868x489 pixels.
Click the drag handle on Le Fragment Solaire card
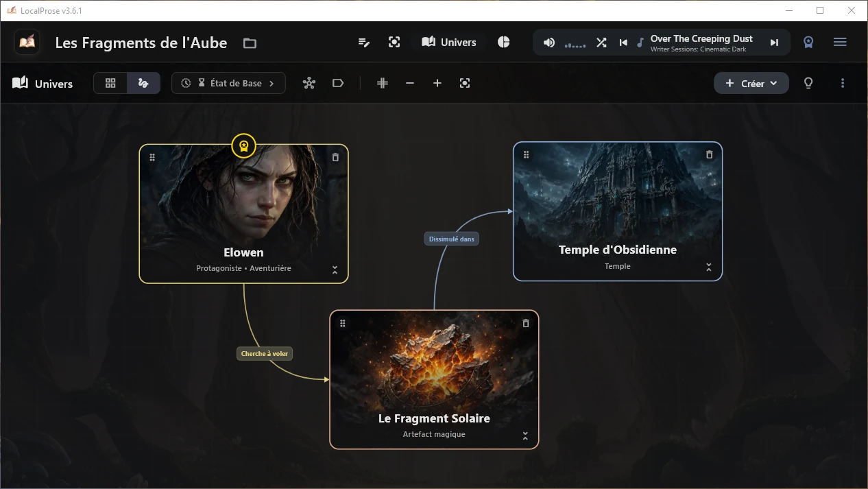click(x=343, y=323)
